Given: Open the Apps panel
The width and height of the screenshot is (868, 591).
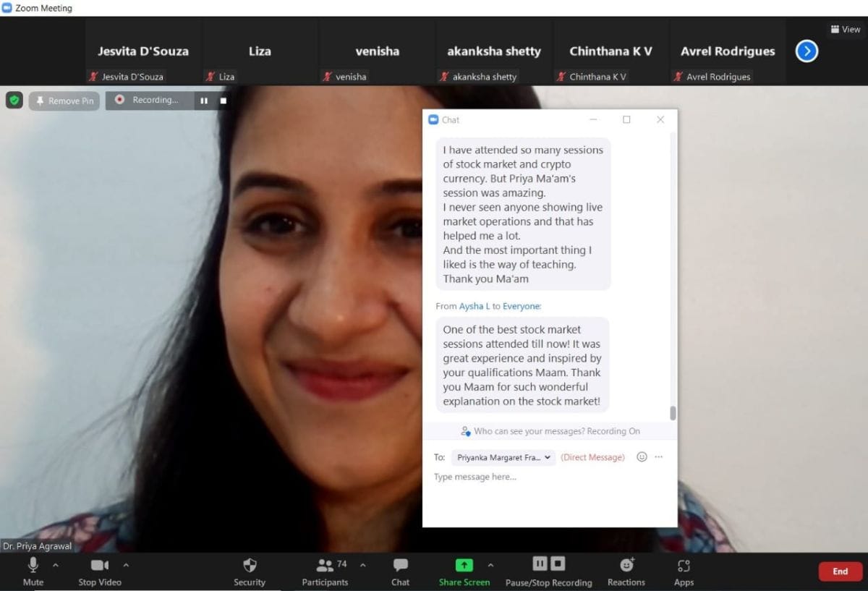Looking at the screenshot, I should click(x=684, y=565).
